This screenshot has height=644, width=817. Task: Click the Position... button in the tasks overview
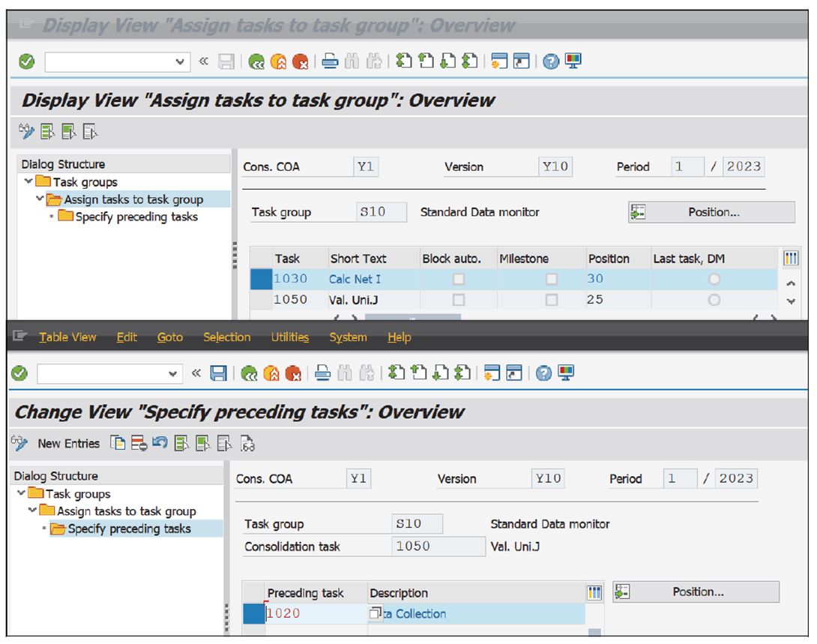click(711, 211)
